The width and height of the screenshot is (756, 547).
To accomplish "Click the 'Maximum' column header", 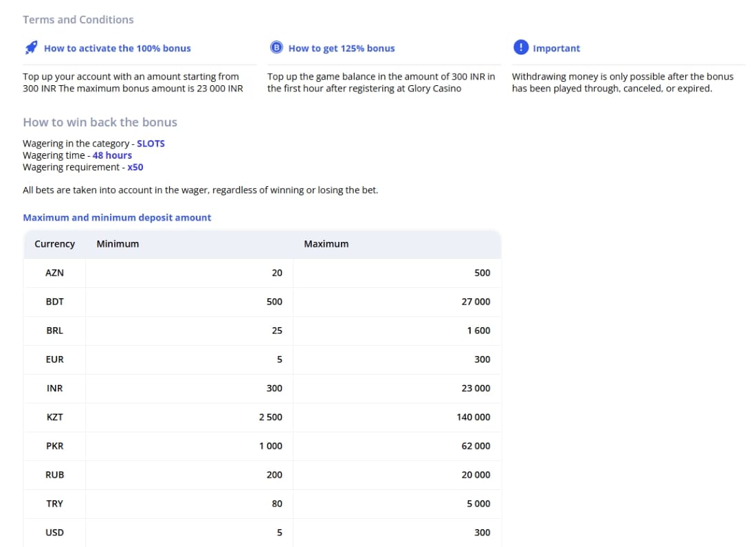I will [x=326, y=244].
